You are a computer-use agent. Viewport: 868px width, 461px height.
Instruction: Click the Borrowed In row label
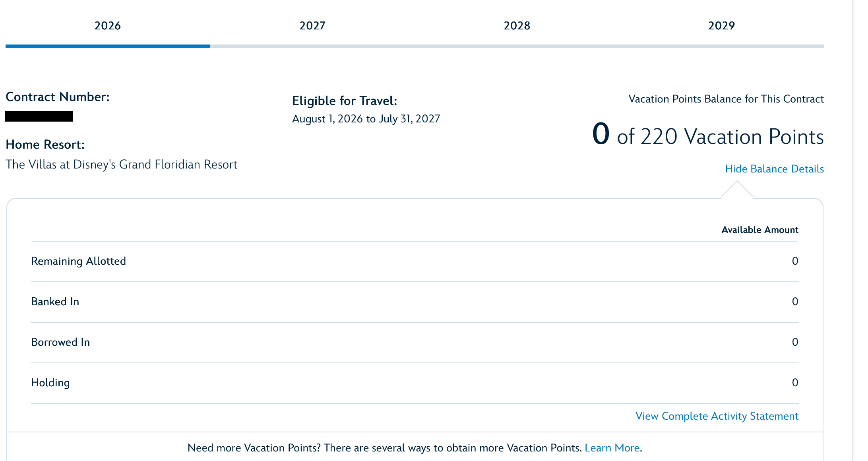60,342
